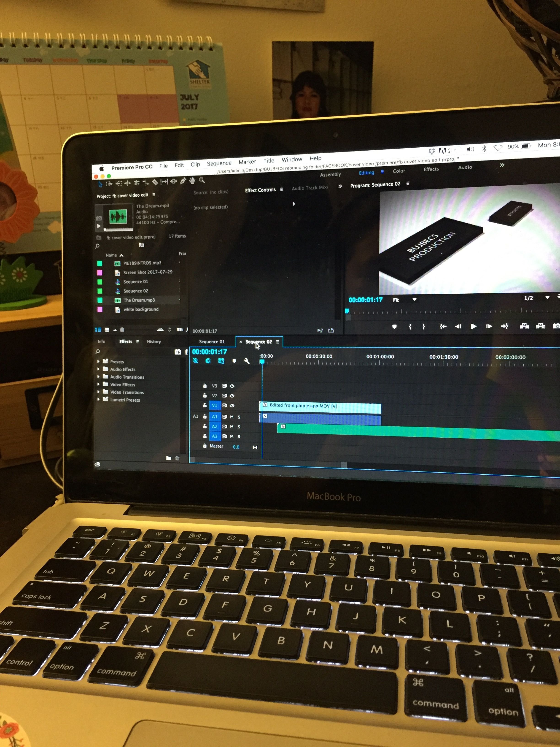
Task: Toggle V1 track targeting
Action: (215, 405)
